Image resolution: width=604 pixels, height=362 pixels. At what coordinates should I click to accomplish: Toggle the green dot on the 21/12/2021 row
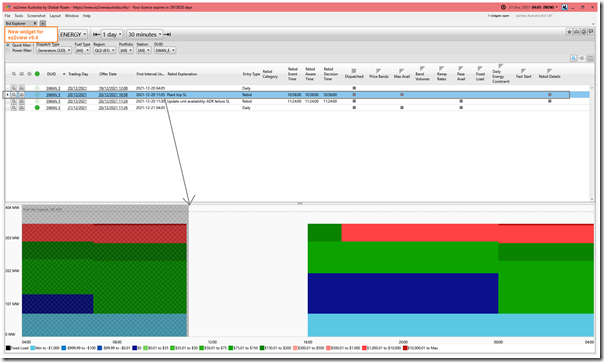37,108
